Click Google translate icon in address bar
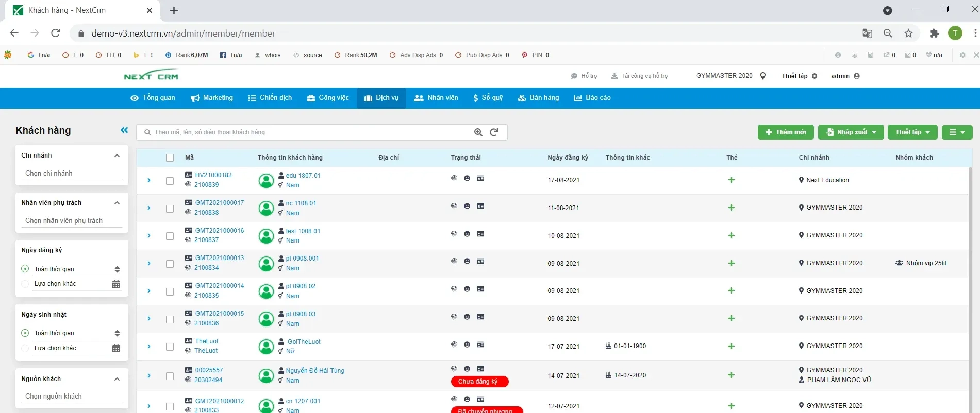The height and width of the screenshot is (413, 980). [867, 33]
